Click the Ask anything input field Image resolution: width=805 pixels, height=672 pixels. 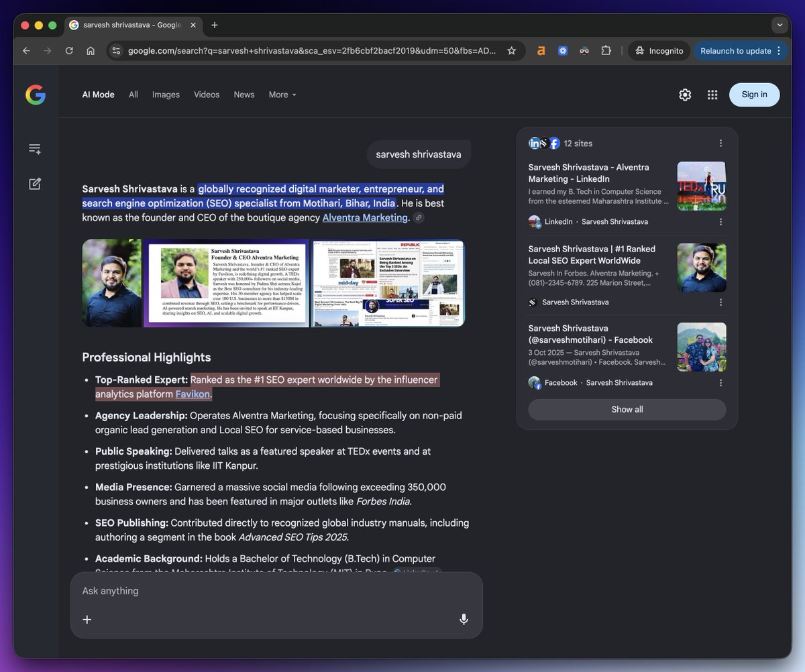[276, 591]
